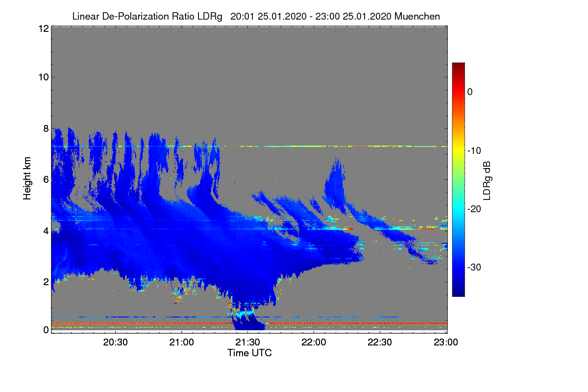Click the height tick label 4

[x=45, y=230]
